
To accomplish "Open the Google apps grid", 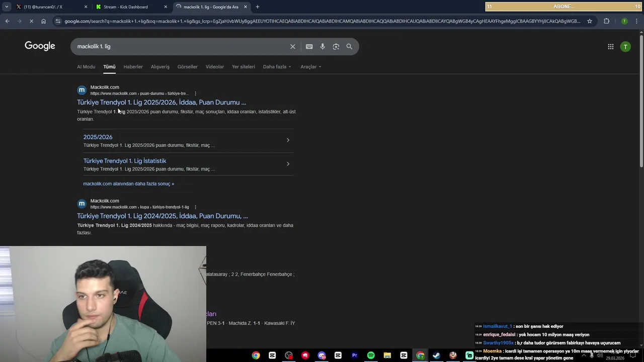I will (x=610, y=47).
